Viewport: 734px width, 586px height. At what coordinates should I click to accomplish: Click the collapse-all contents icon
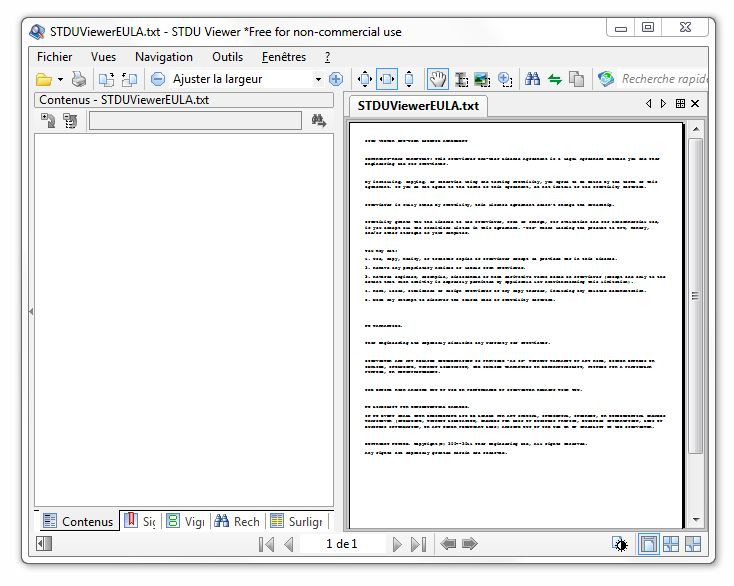click(x=70, y=121)
